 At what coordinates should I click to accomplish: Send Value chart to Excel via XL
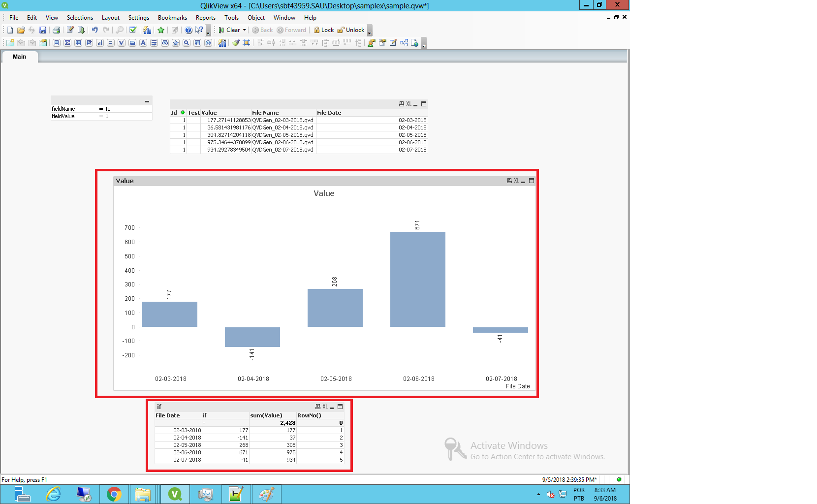coord(516,181)
